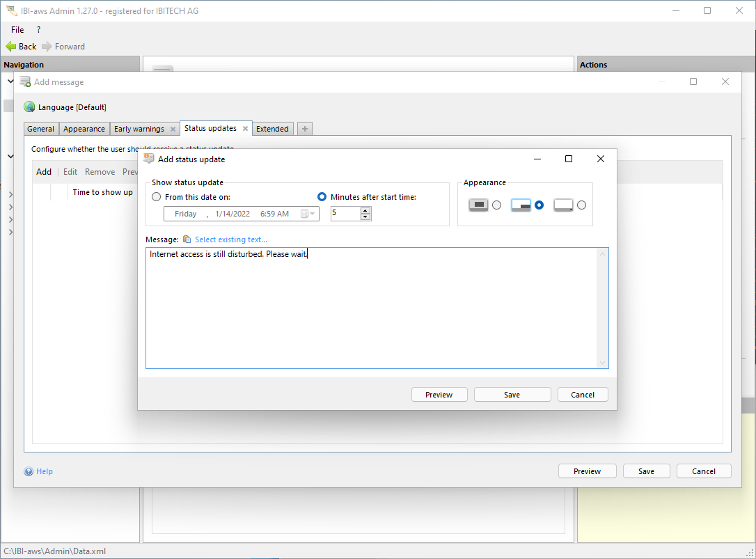Click the Forward arrow icon

pos(47,47)
